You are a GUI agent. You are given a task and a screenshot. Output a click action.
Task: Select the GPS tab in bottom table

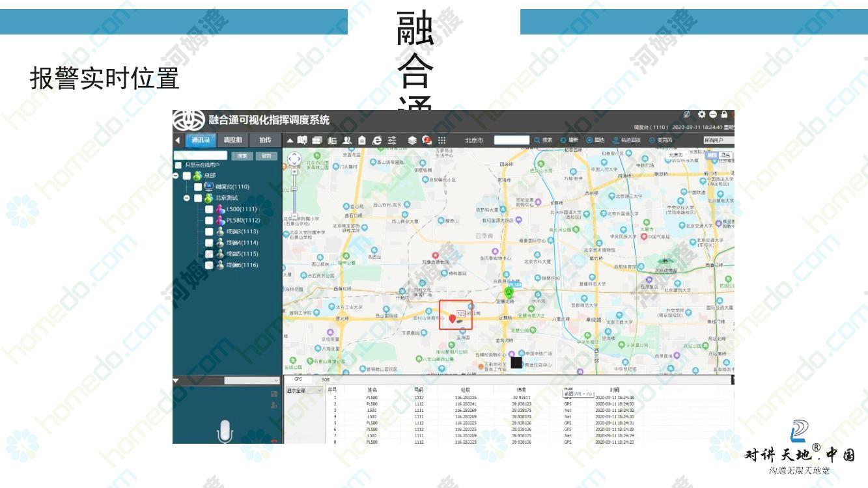pyautogui.click(x=298, y=379)
